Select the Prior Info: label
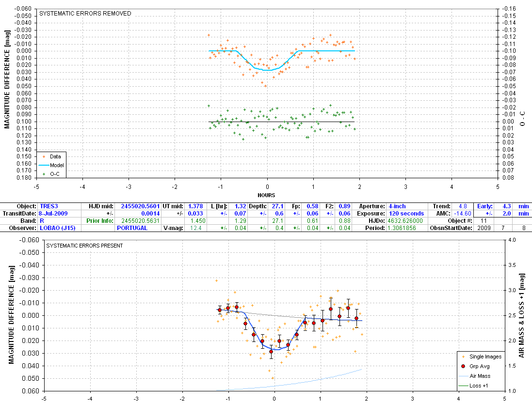532x403 pixels. pos(100,221)
